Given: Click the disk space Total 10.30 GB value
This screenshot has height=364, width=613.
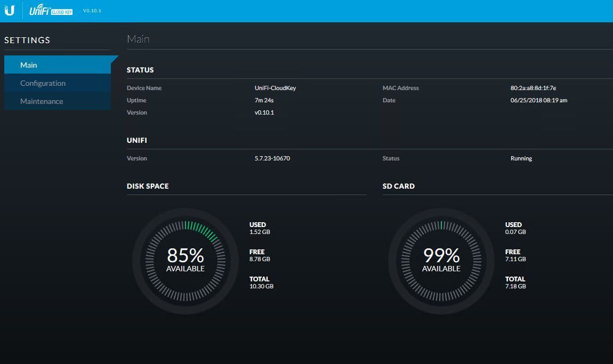Looking at the screenshot, I should 261,286.
